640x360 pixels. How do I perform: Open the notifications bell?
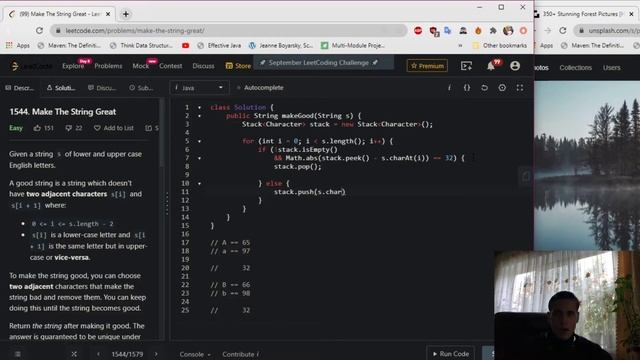[x=491, y=66]
